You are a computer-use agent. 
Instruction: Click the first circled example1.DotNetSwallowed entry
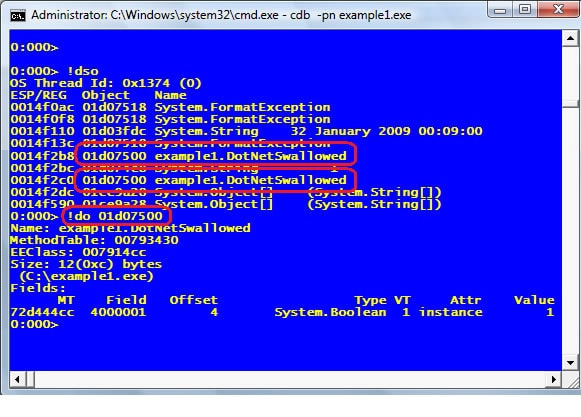pyautogui.click(x=215, y=156)
